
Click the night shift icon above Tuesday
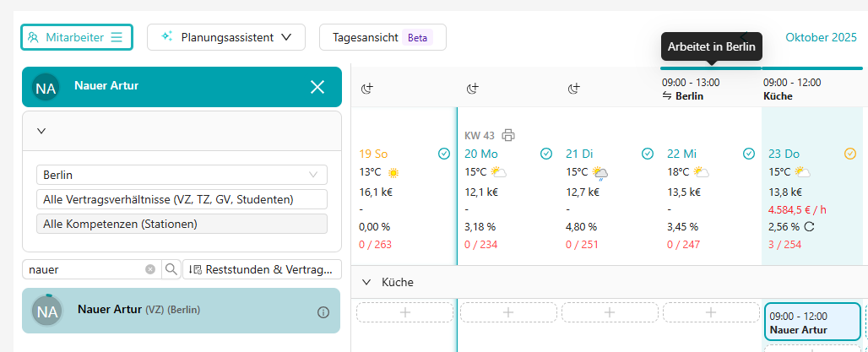pos(574,89)
